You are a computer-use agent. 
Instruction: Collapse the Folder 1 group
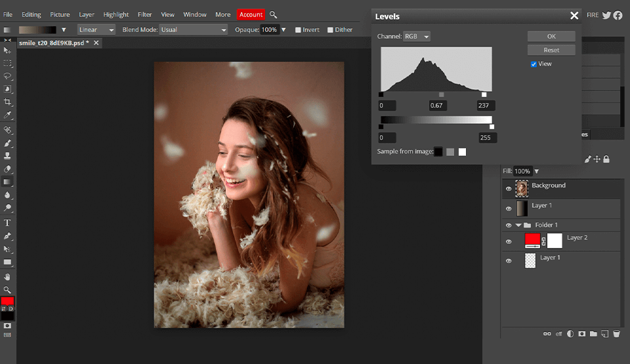pos(518,225)
